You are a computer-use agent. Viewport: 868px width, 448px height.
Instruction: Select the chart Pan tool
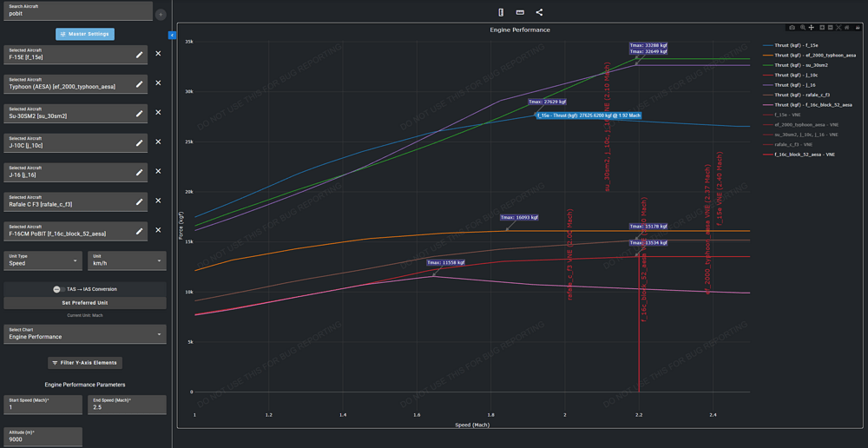point(811,27)
